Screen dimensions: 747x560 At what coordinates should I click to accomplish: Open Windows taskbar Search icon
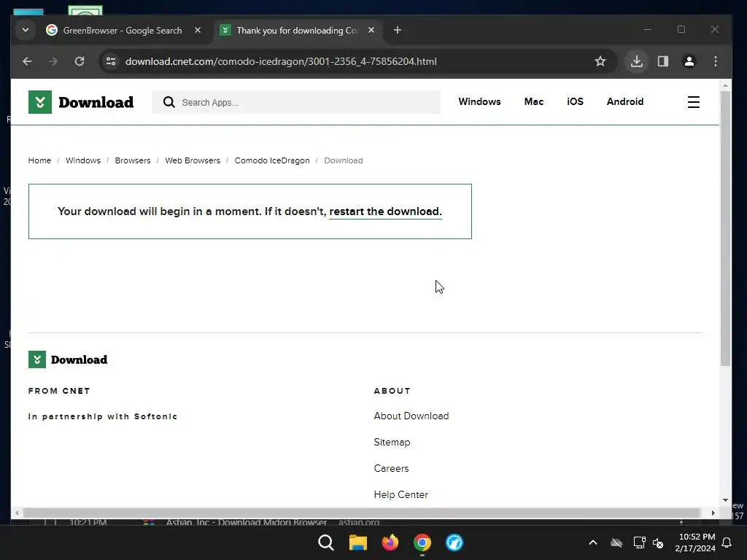click(326, 542)
